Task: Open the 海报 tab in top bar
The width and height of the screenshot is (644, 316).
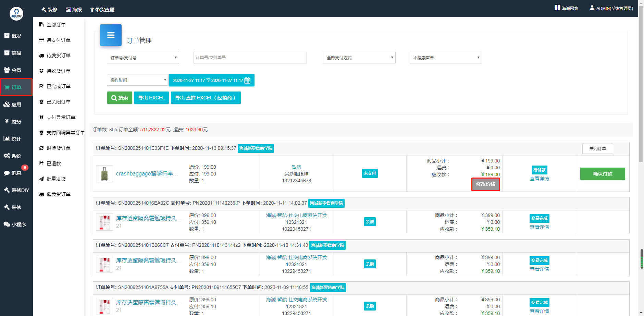Action: coord(74,10)
